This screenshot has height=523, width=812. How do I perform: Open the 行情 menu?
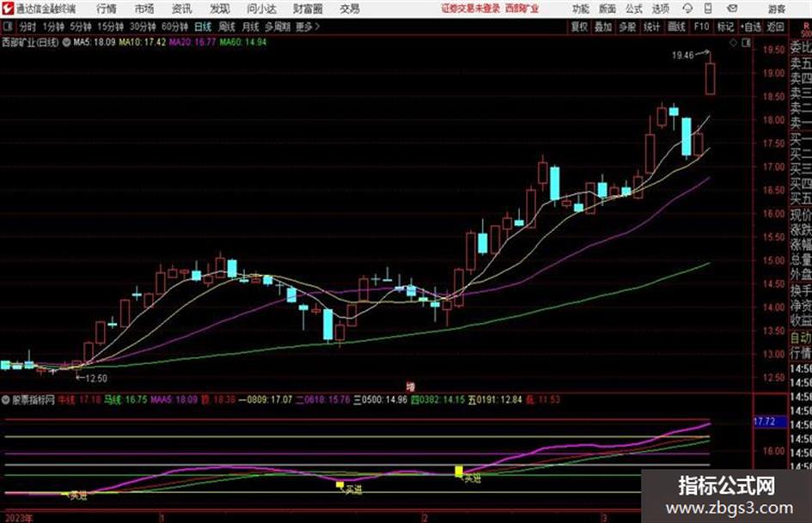pyautogui.click(x=107, y=9)
